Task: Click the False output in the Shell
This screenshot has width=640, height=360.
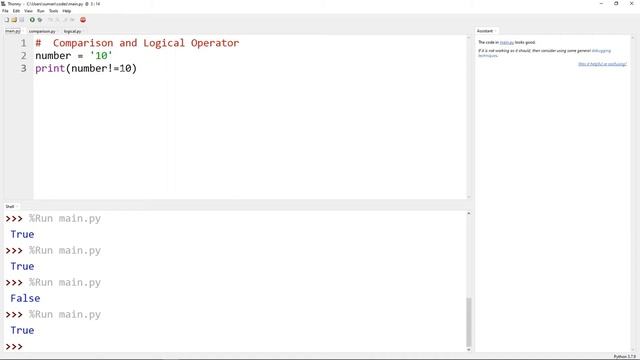Action: coord(25,298)
